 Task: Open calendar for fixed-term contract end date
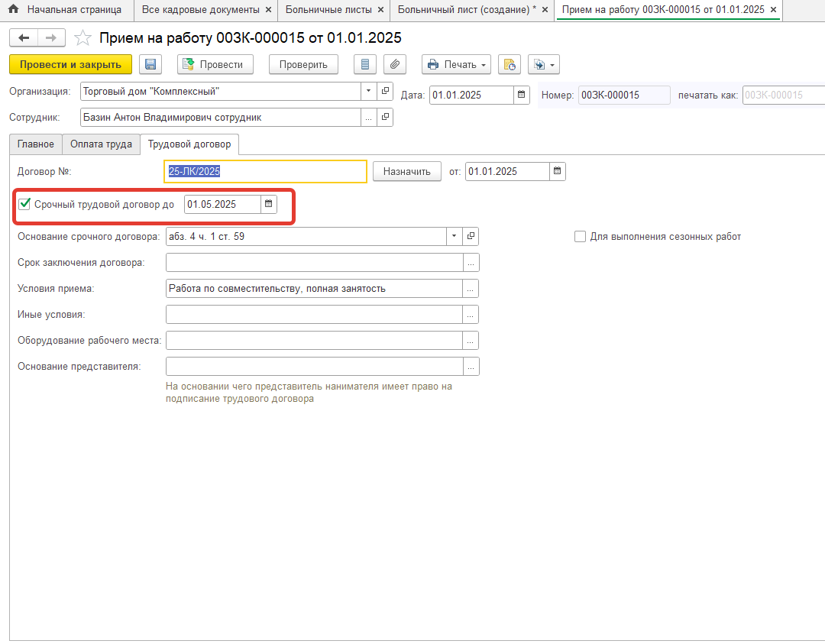(x=268, y=204)
